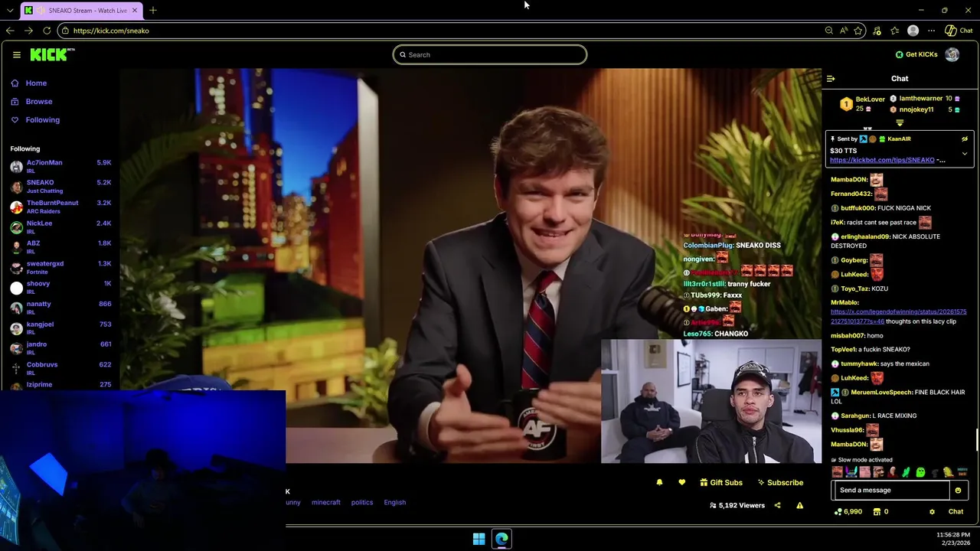Click the Kick search field
The width and height of the screenshot is (980, 551).
[x=490, y=54]
